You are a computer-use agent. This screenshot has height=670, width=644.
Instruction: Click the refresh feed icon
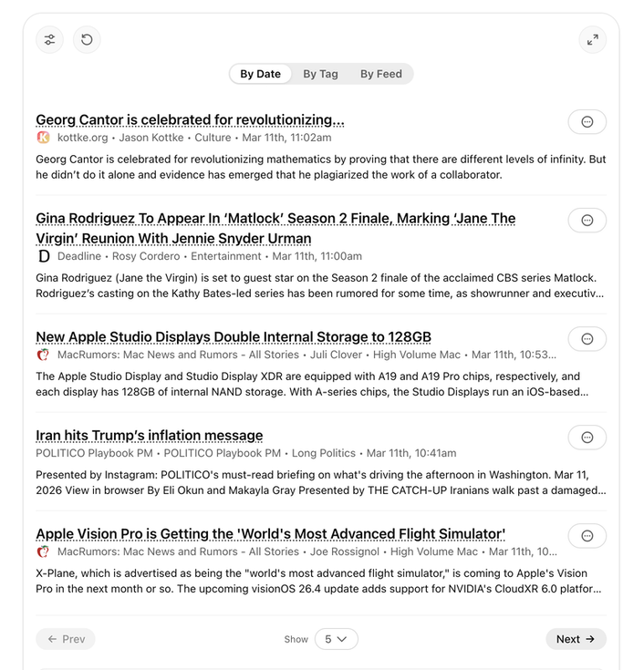87,39
